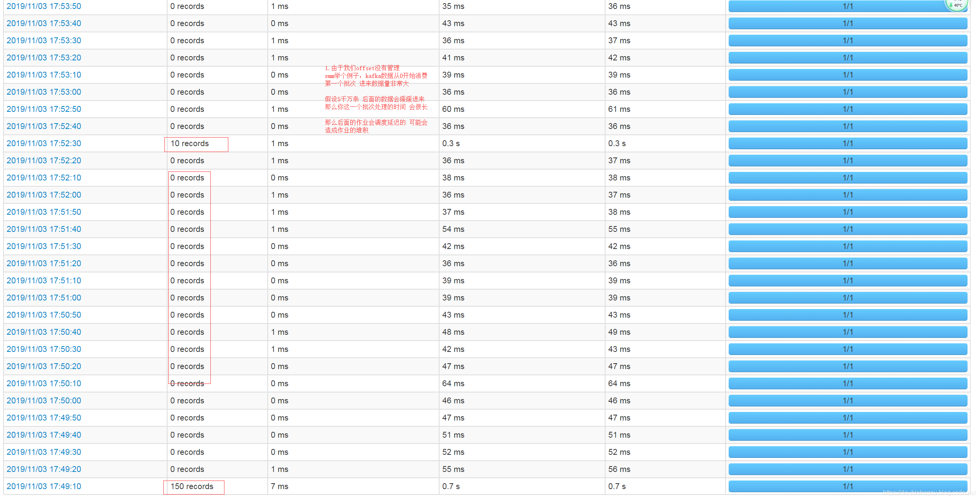This screenshot has width=980, height=500.
Task: Click the 60 ms processing time cell
Action: coord(453,109)
